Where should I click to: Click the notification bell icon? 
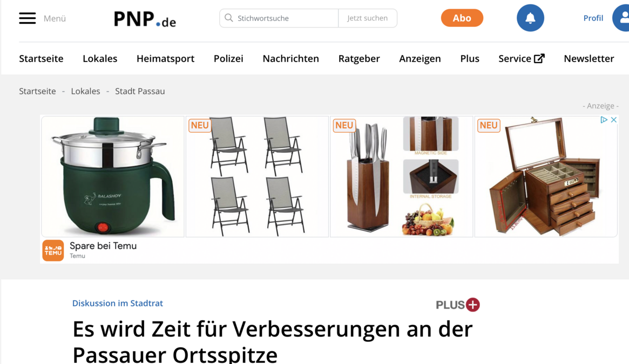(x=530, y=18)
